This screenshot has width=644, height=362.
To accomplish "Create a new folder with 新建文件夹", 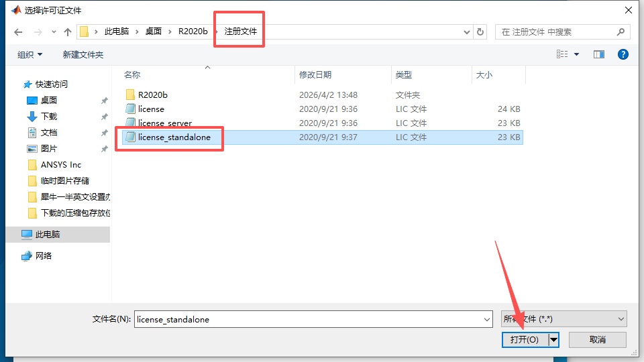I will click(x=83, y=54).
